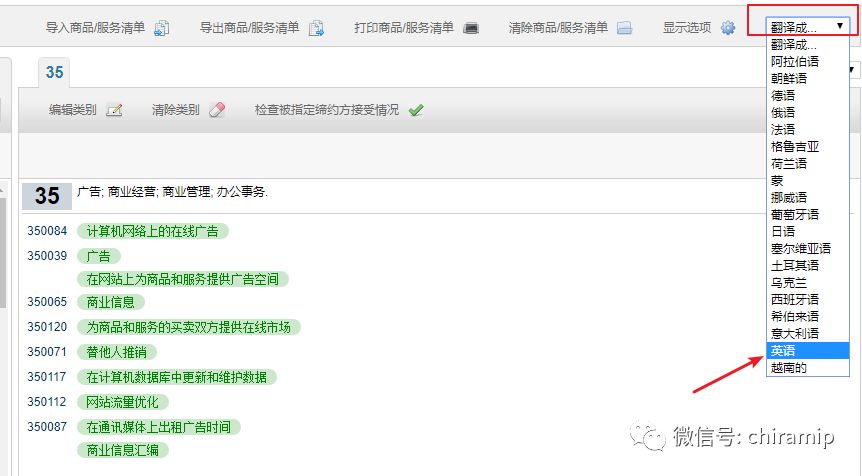Select 格鲁吉亚 in translate list
The width and height of the screenshot is (862, 476).
click(x=807, y=147)
